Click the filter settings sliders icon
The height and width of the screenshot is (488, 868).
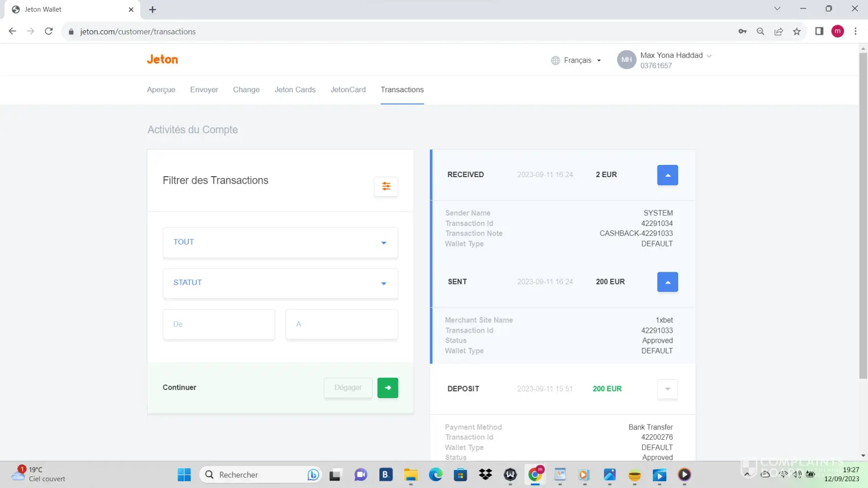386,186
